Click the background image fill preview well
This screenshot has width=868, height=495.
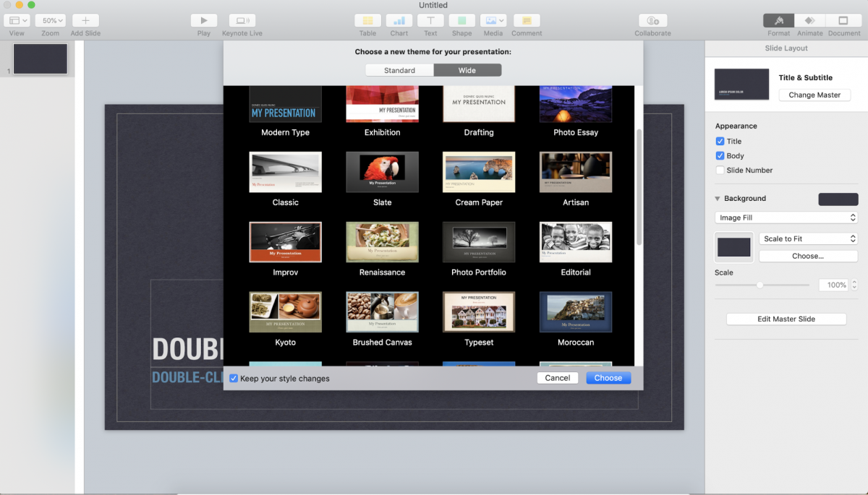(734, 247)
